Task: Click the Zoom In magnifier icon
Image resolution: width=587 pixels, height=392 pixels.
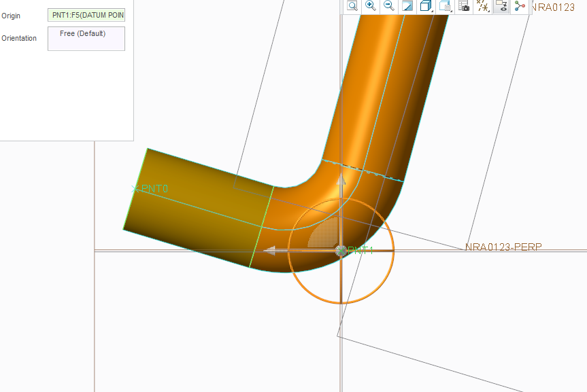Action: coord(371,6)
